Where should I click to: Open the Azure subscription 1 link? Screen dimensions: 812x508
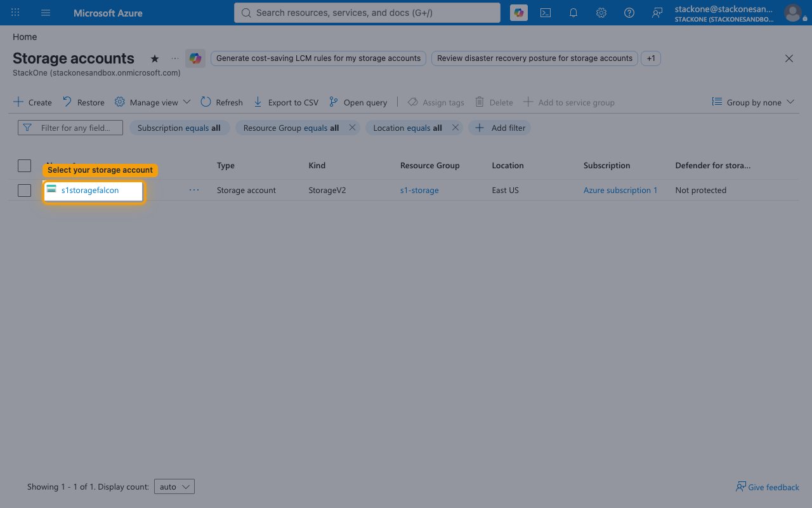pyautogui.click(x=620, y=190)
